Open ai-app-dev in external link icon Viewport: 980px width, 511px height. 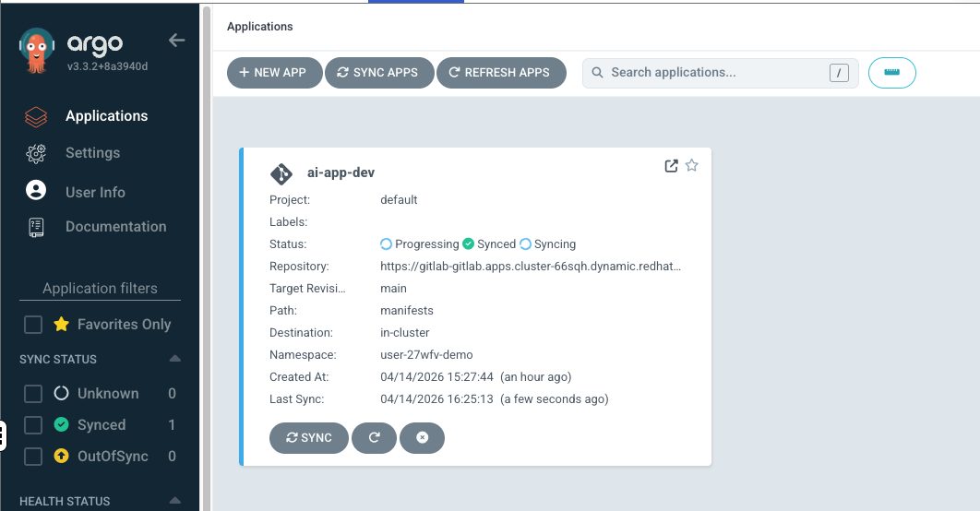click(x=671, y=166)
